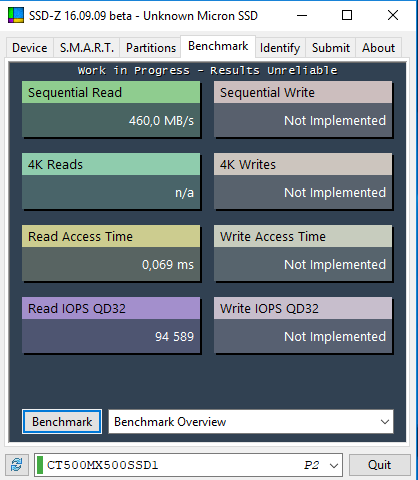Click the Sequential Read result panel
The image size is (418, 480).
tap(111, 109)
